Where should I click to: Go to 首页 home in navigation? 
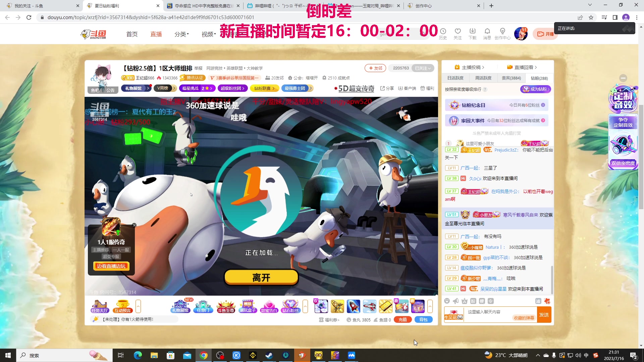coord(132,34)
